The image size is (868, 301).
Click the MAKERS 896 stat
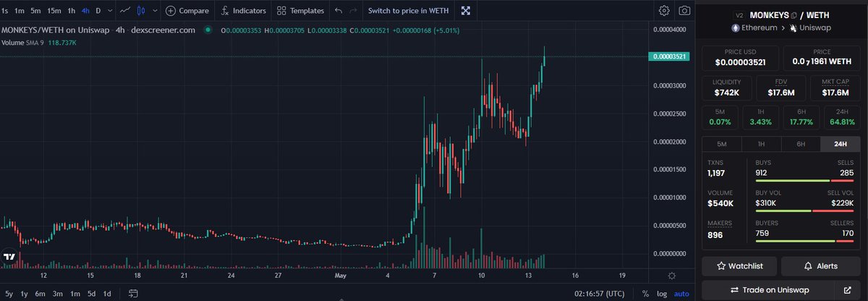click(719, 230)
